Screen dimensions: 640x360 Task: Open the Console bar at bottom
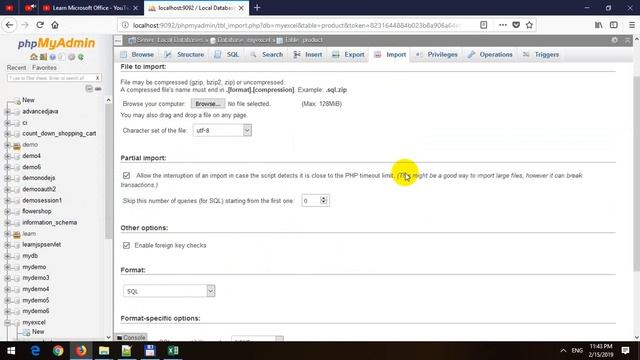pos(131,338)
